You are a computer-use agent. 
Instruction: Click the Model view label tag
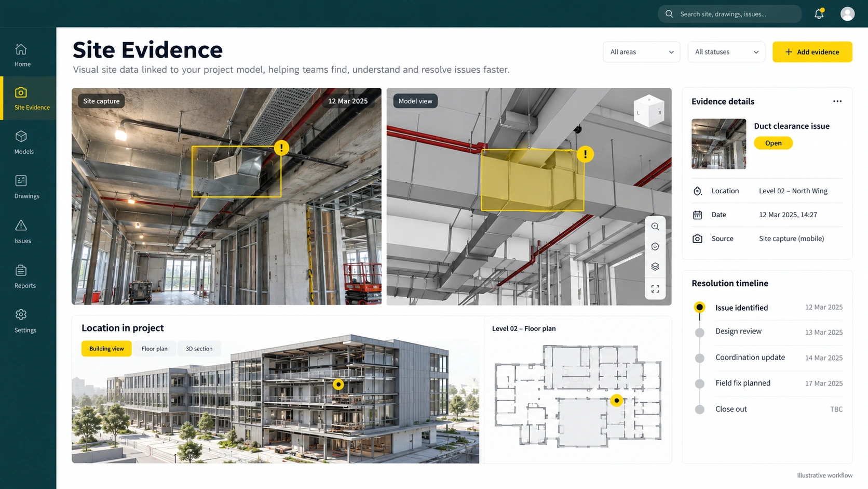[x=415, y=101]
